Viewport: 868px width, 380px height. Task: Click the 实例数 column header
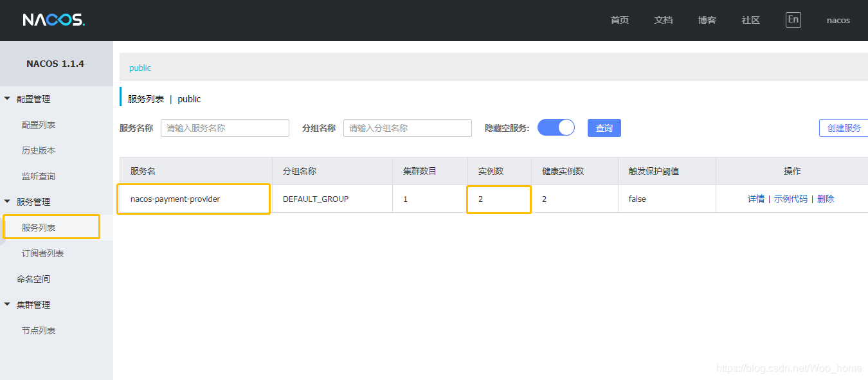[x=500, y=171]
